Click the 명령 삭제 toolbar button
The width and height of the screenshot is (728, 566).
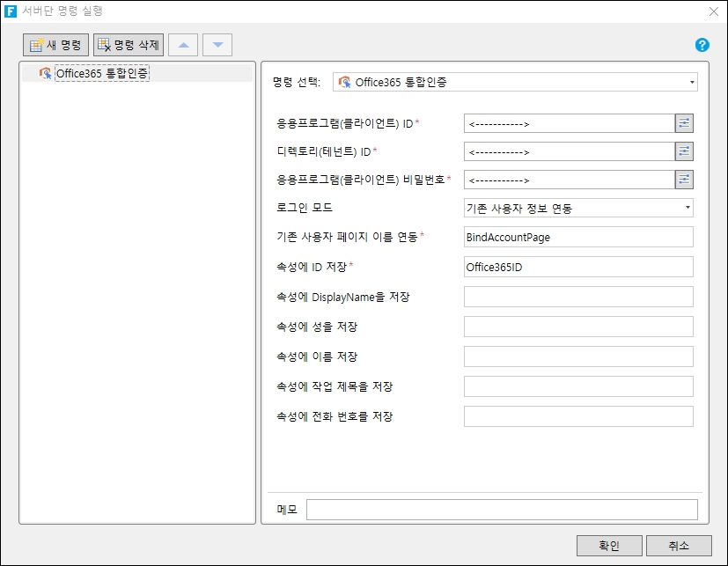pos(129,45)
